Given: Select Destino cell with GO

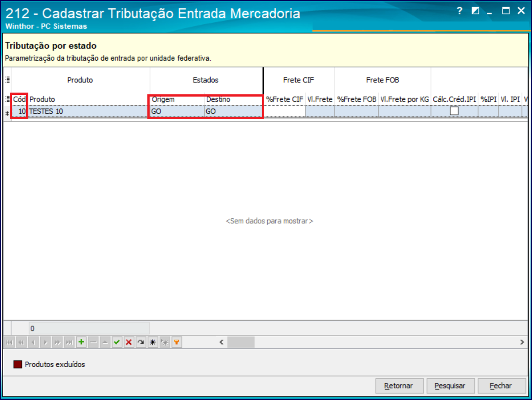Looking at the screenshot, I should click(x=234, y=112).
